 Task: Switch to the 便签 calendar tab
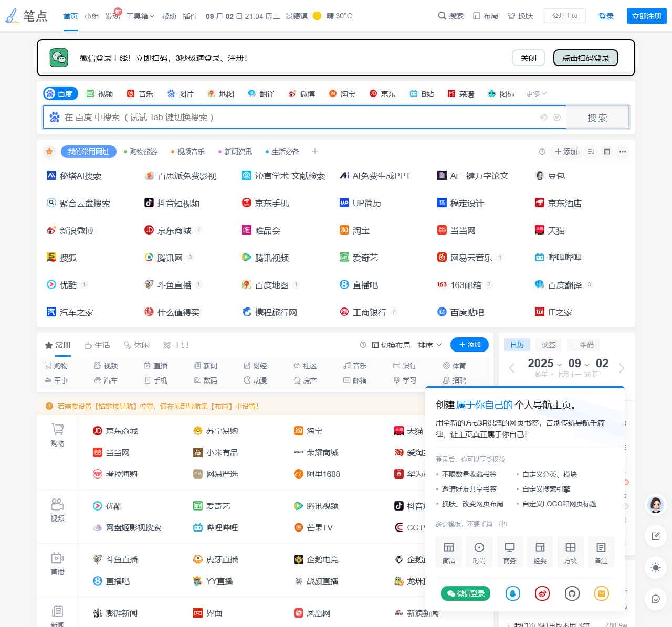[x=549, y=345]
